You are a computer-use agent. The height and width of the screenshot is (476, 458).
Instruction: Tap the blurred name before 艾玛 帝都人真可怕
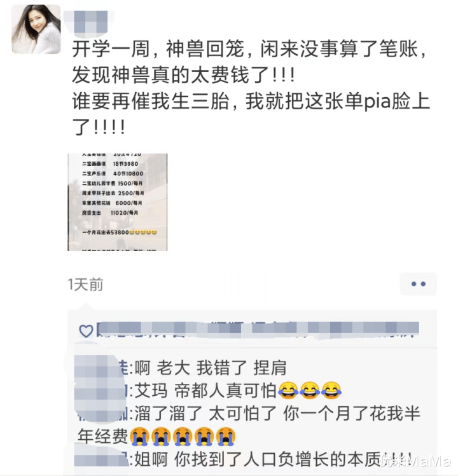pyautogui.click(x=101, y=391)
